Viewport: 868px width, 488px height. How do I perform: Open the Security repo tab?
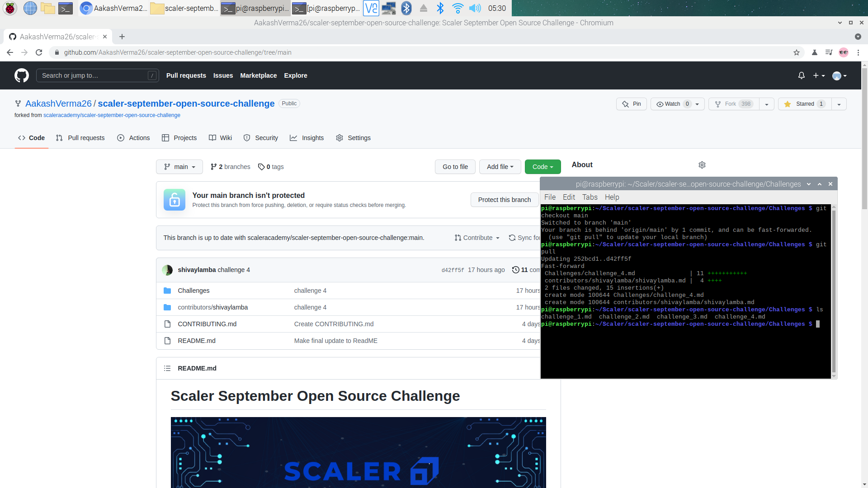(x=261, y=138)
